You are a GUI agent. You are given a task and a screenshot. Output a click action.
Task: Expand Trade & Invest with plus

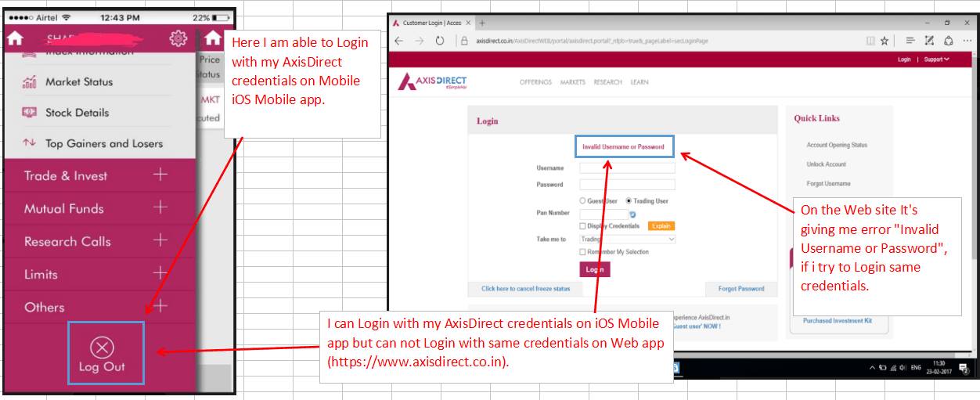point(160,175)
